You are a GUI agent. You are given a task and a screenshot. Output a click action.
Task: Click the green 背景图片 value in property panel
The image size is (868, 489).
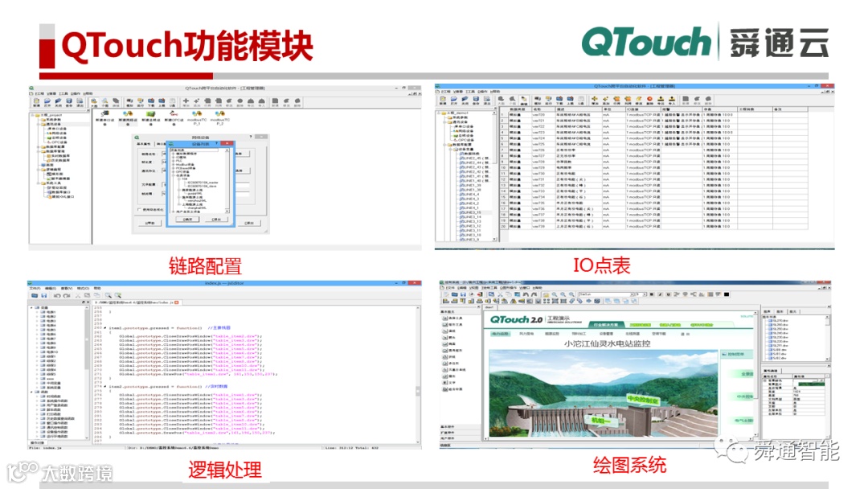click(x=812, y=384)
